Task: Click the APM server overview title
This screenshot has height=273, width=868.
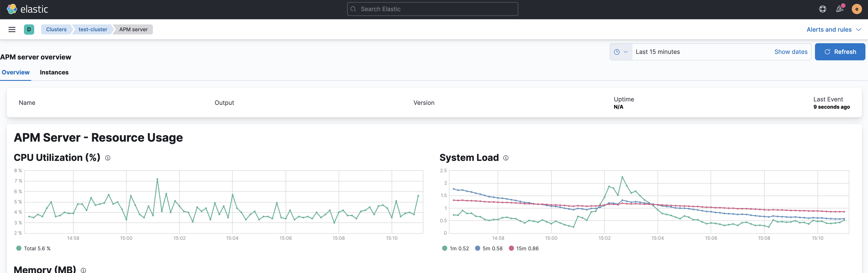Action: (x=35, y=57)
